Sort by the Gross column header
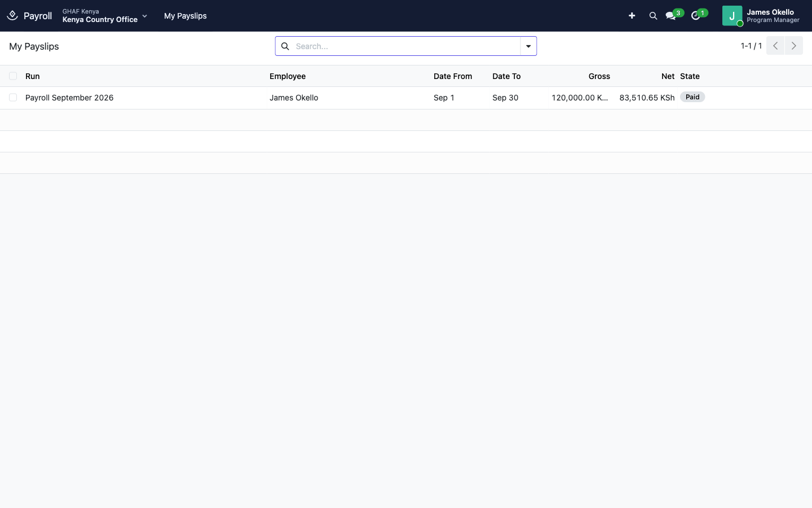This screenshot has height=508, width=812. pos(599,76)
